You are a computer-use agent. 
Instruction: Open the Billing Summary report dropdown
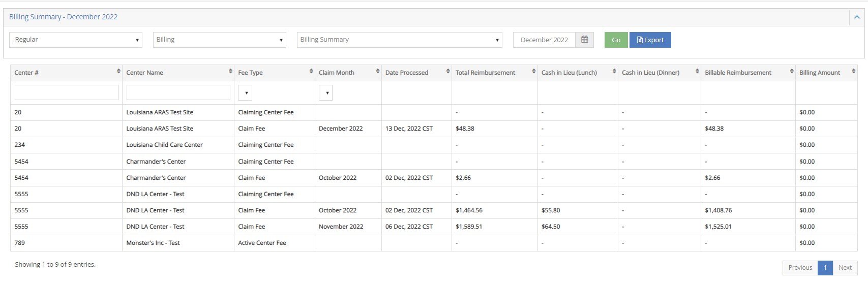point(399,40)
